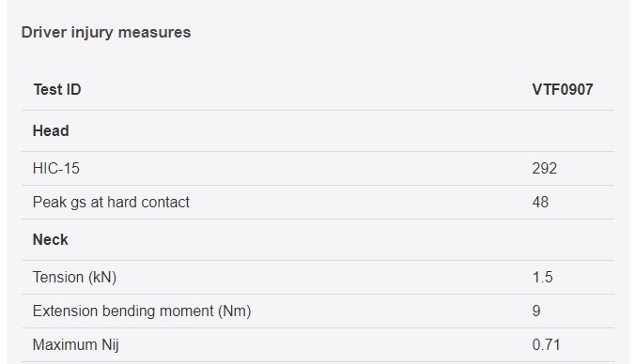Select the Maximum Nij row label
Image resolution: width=635 pixels, height=364 pixels.
click(76, 345)
